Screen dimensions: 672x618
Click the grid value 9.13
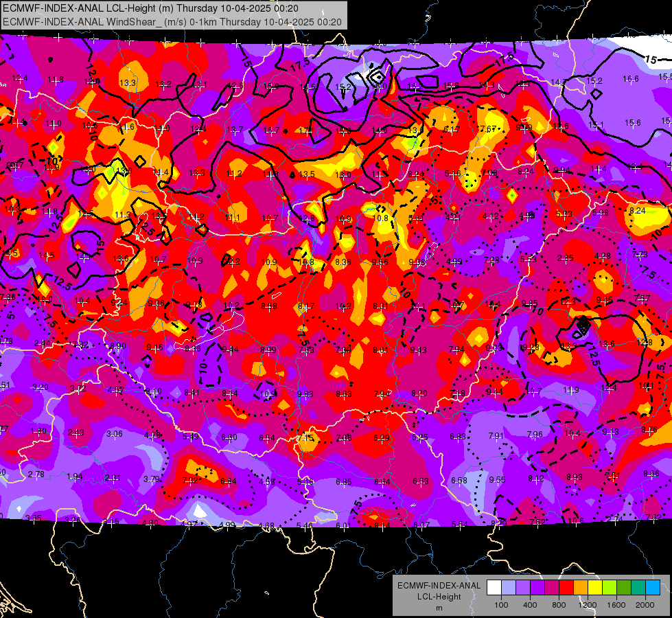(x=611, y=431)
